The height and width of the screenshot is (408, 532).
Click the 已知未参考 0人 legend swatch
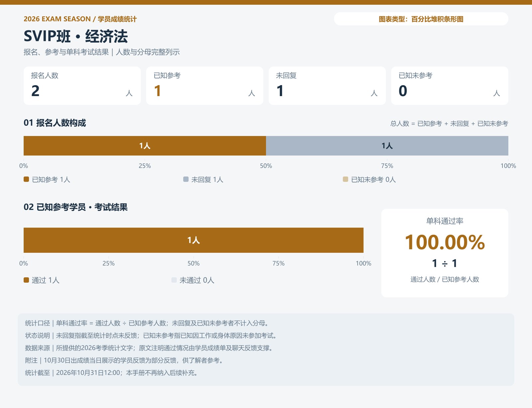[345, 179]
